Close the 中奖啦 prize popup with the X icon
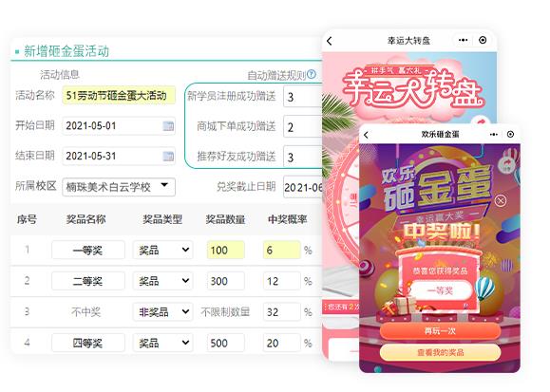 (x=501, y=200)
